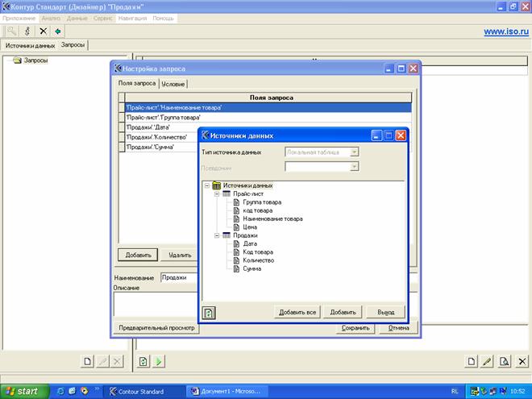Open the Тип источника данных dropdown
532x399 pixels.
tap(354, 152)
